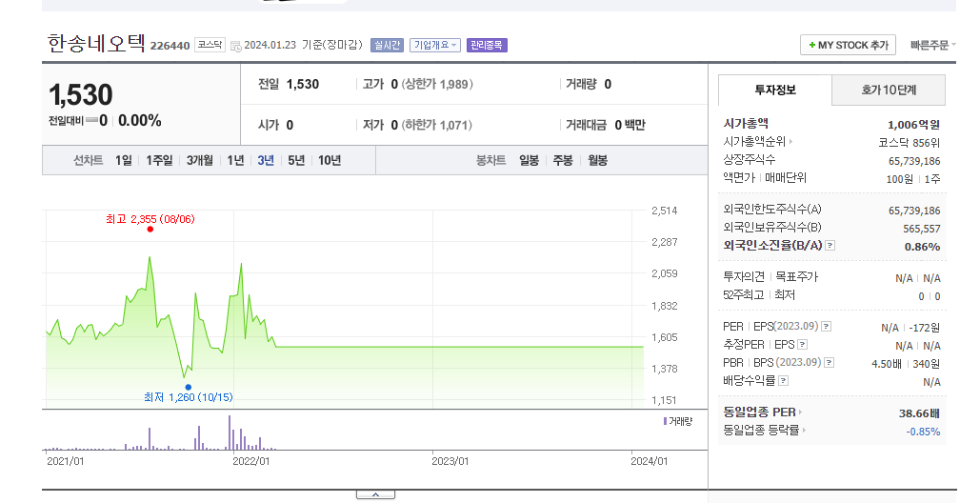Select the 일봉 candle chart
The width and height of the screenshot is (980, 503).
(x=529, y=161)
